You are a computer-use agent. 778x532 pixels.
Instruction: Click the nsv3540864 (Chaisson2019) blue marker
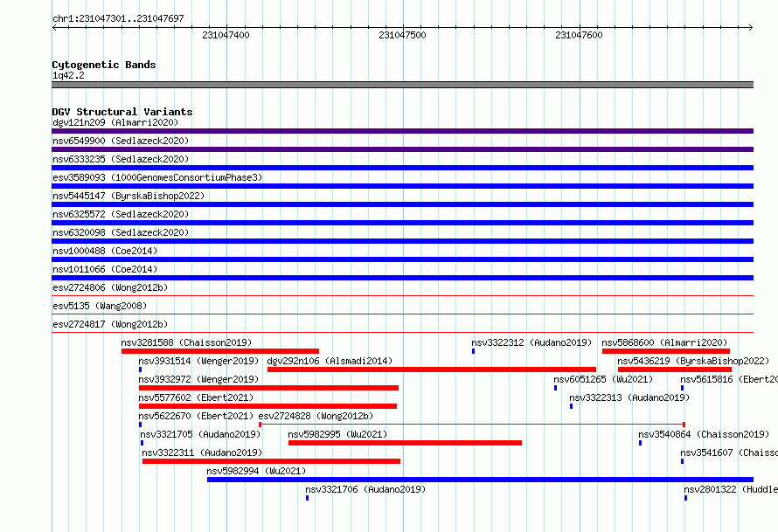click(x=641, y=443)
